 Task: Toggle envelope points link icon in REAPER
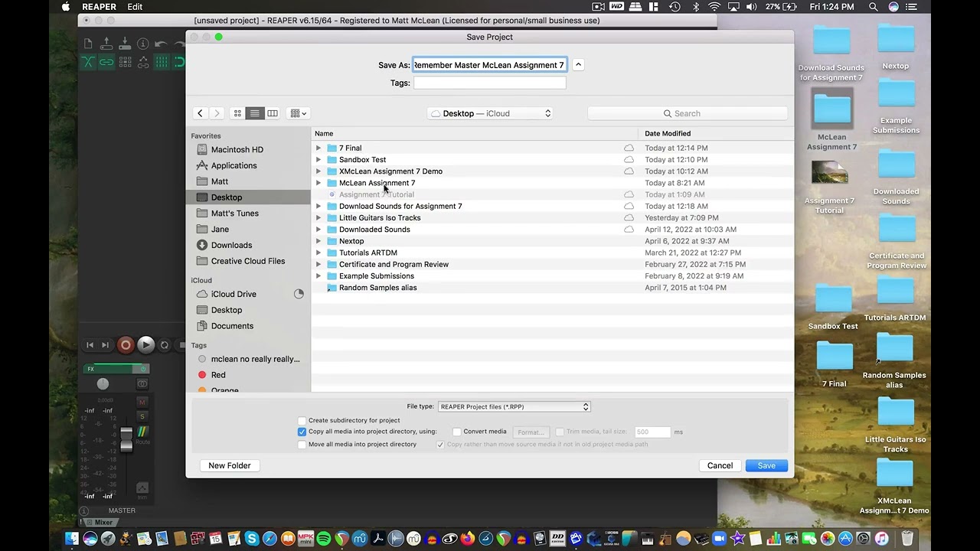click(x=143, y=62)
